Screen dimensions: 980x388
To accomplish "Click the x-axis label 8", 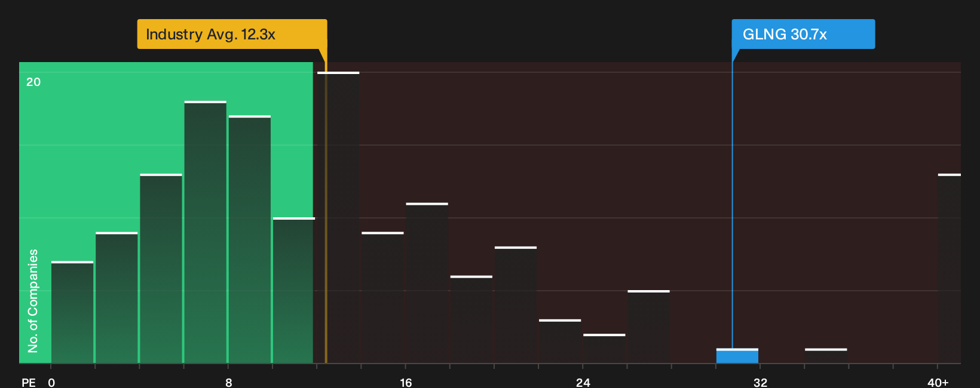I will point(229,382).
